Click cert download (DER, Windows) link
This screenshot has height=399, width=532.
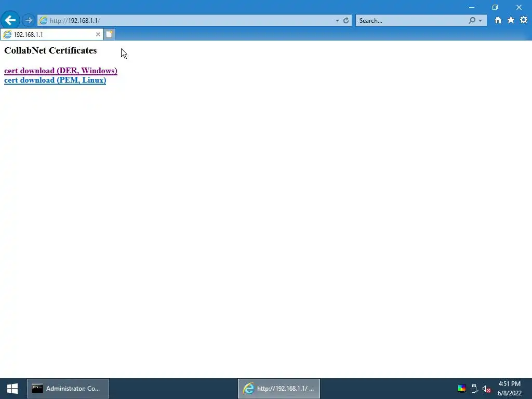pos(61,71)
